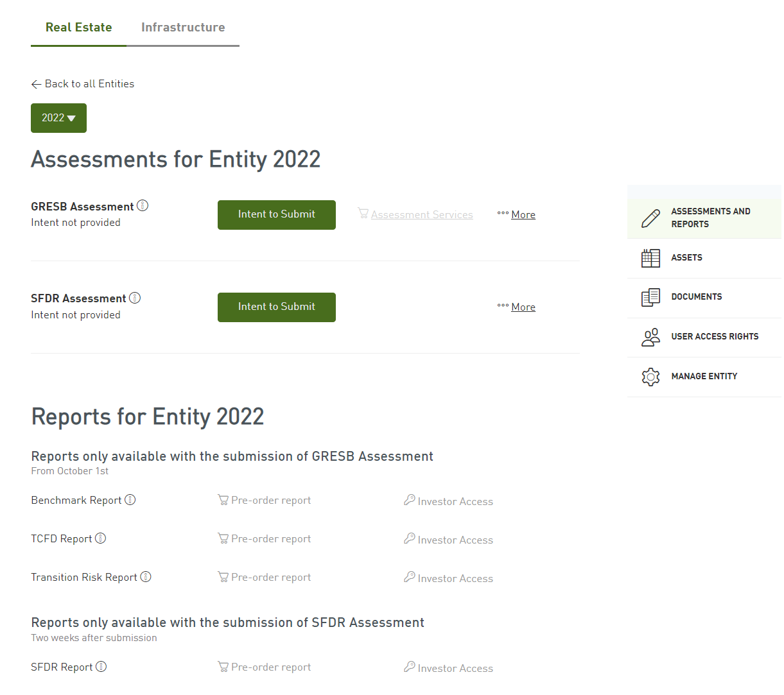
Task: Show Transition Risk Report info icon
Action: (x=146, y=576)
